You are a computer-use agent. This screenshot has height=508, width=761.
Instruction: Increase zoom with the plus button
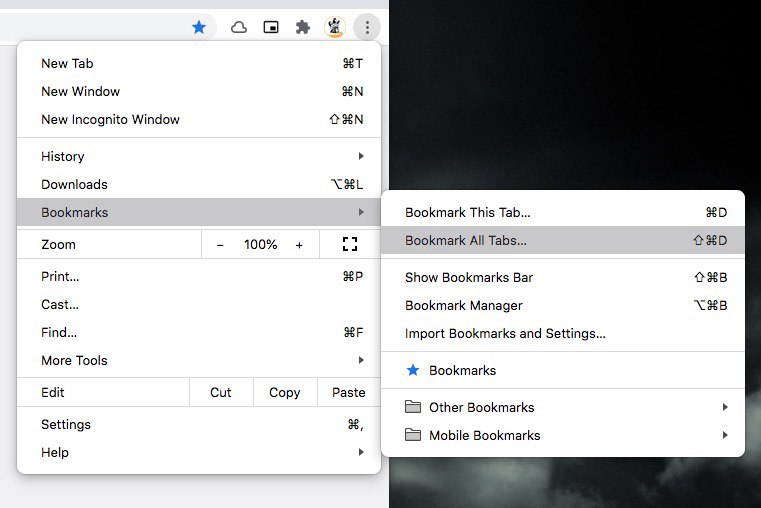click(x=299, y=245)
